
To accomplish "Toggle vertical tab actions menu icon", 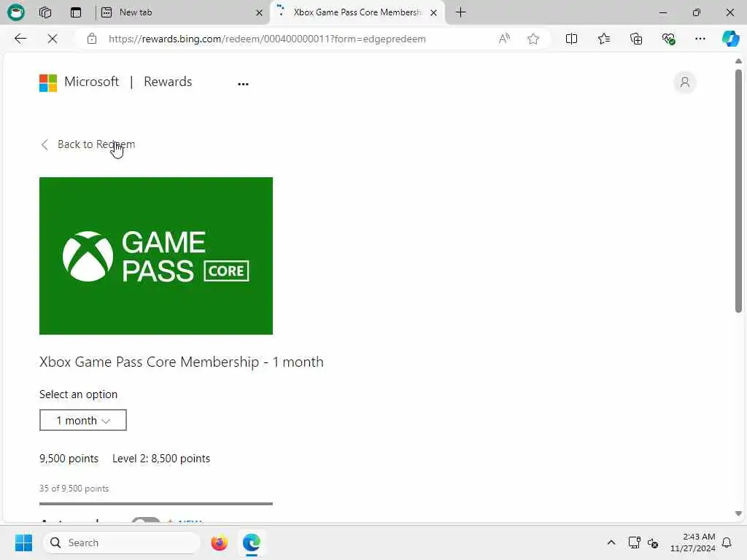I will click(76, 12).
